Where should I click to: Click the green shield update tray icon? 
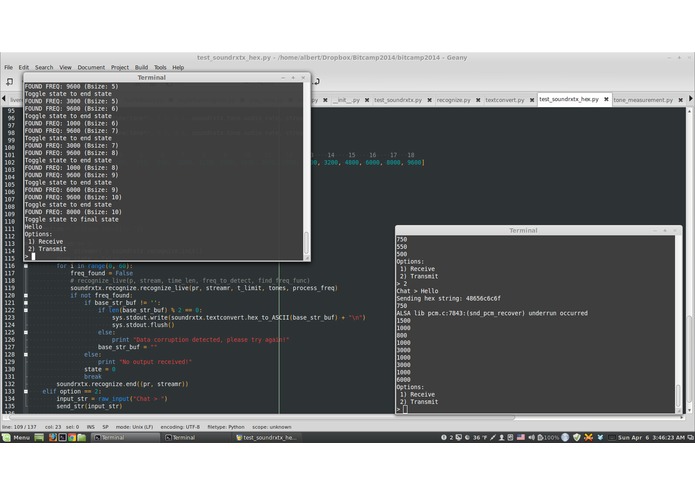click(x=577, y=437)
